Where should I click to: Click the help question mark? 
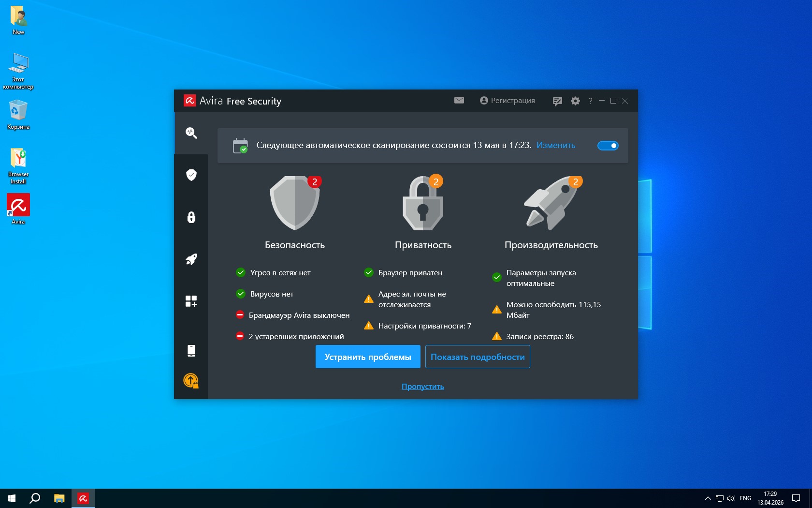[590, 101]
